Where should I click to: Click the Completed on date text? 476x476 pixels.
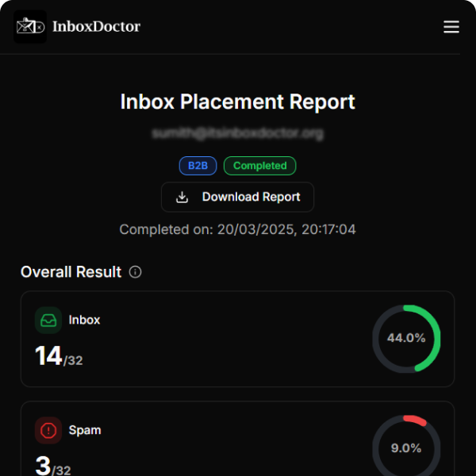pos(237,229)
